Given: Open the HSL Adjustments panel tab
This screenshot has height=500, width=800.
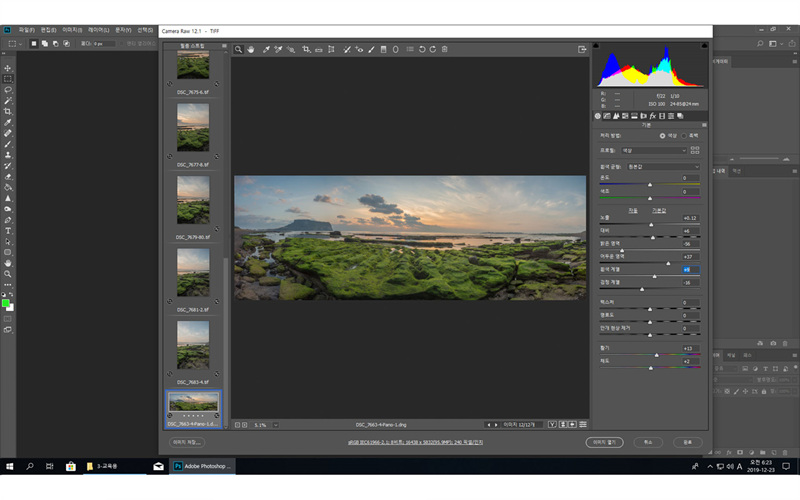Looking at the screenshot, I should pyautogui.click(x=625, y=116).
